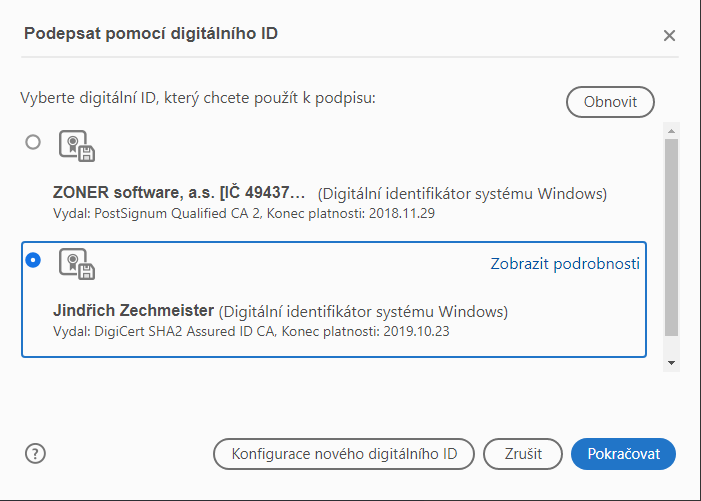Viewport: 701px width, 501px height.
Task: Click the ZONER software certificate icon
Action: (76, 146)
